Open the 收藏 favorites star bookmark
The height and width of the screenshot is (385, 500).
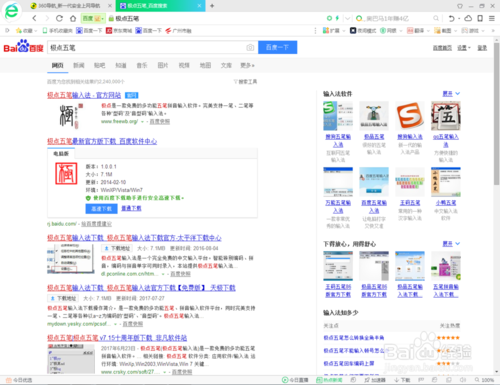coord(26,31)
